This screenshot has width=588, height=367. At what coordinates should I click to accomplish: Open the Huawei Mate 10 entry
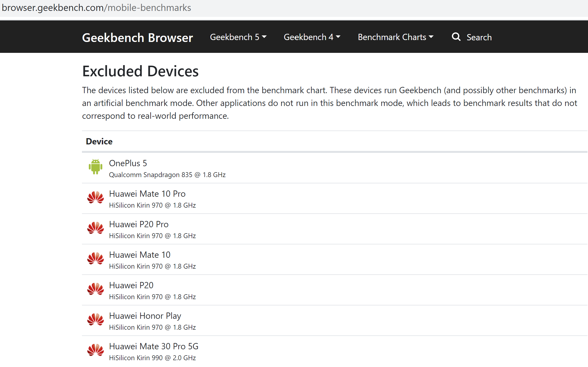140,255
